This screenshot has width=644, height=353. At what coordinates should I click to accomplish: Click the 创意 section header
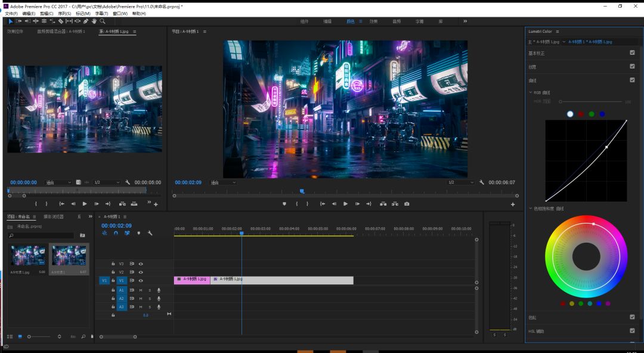coord(532,66)
